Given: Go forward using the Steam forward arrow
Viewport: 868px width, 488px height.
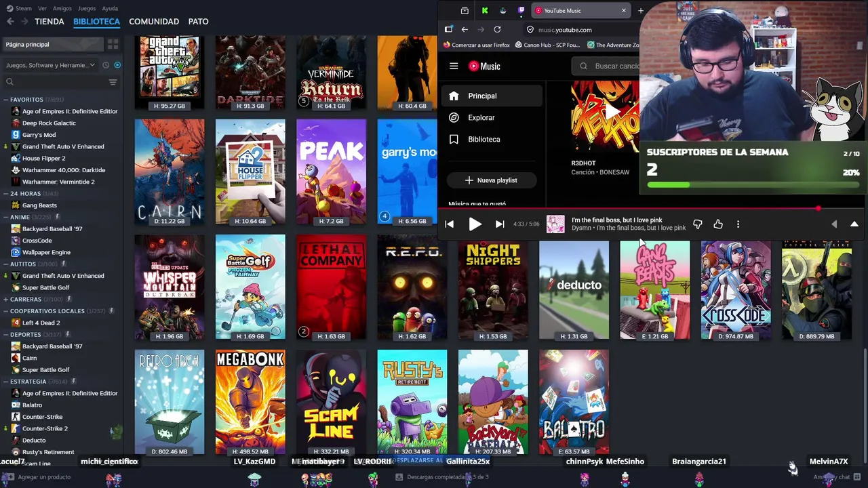Looking at the screenshot, I should pos(24,22).
